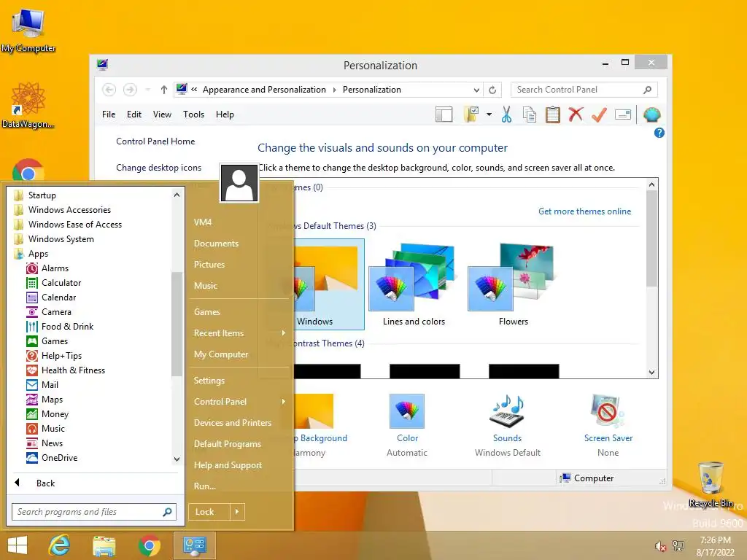Open the File menu

click(109, 114)
